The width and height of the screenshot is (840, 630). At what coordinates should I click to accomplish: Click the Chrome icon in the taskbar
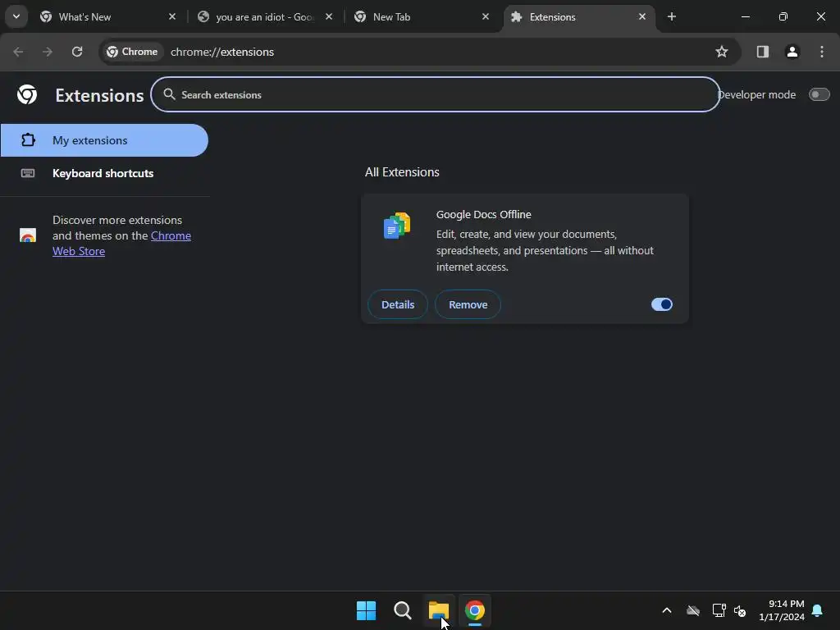475,610
